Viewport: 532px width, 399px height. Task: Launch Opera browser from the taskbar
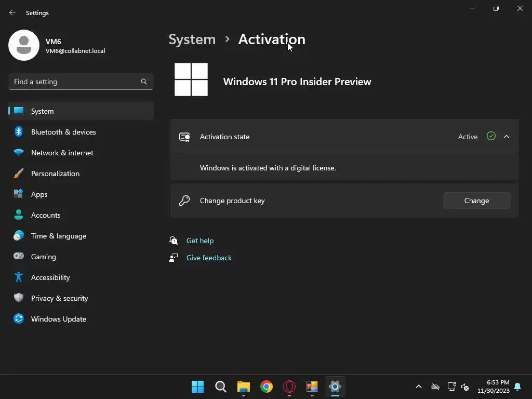point(289,387)
